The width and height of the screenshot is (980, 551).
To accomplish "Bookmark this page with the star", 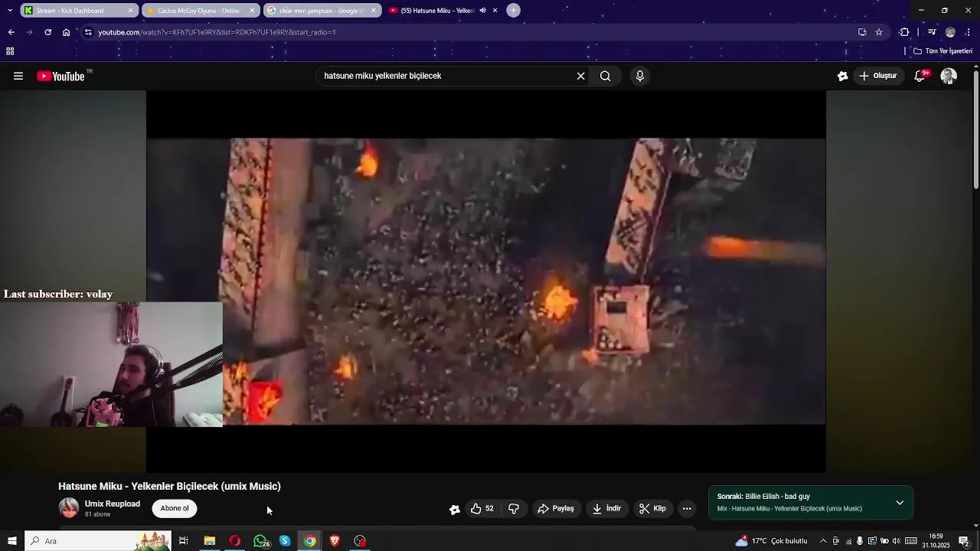I will [x=879, y=32].
